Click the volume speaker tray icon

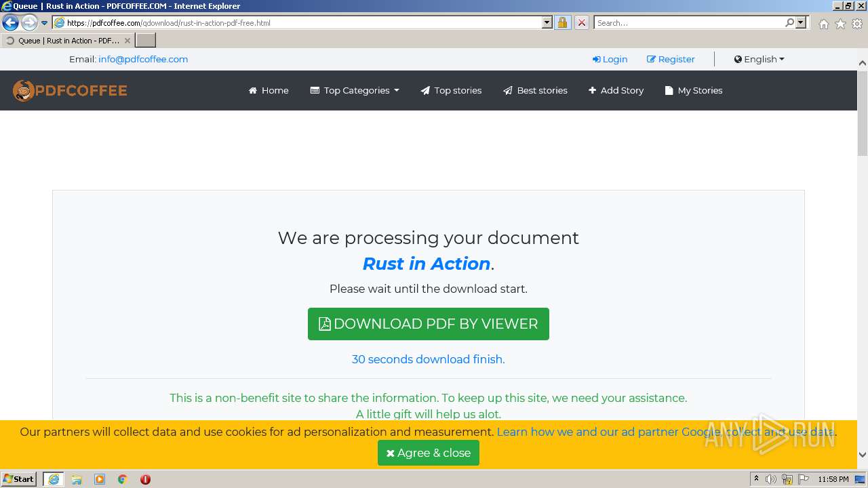[x=771, y=479]
